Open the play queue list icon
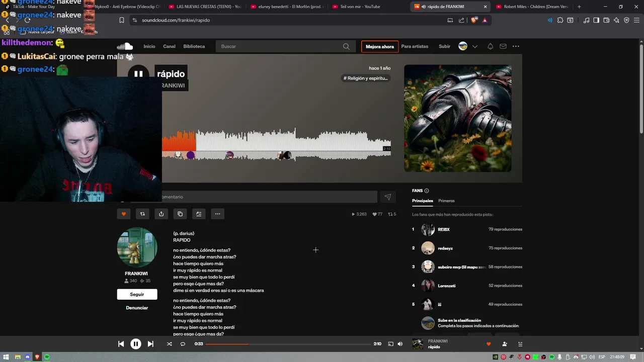Image resolution: width=644 pixels, height=362 pixels. point(520,344)
